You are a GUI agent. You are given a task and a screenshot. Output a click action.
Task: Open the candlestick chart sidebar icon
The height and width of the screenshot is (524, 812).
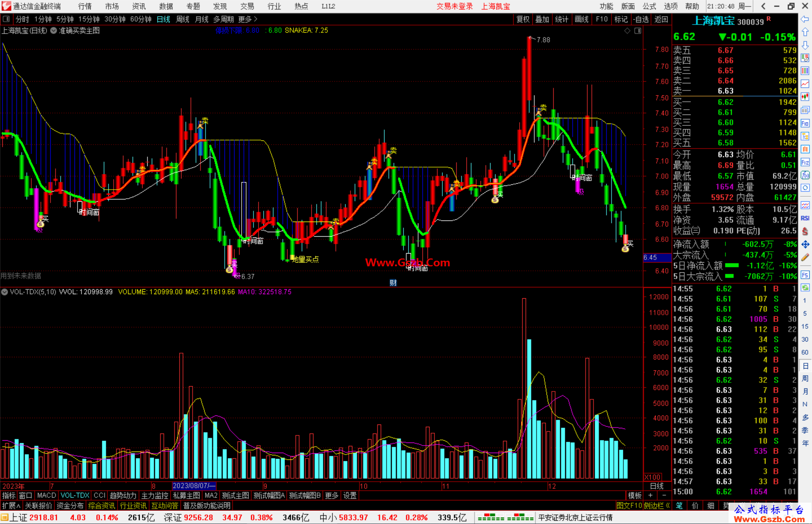pos(805,97)
